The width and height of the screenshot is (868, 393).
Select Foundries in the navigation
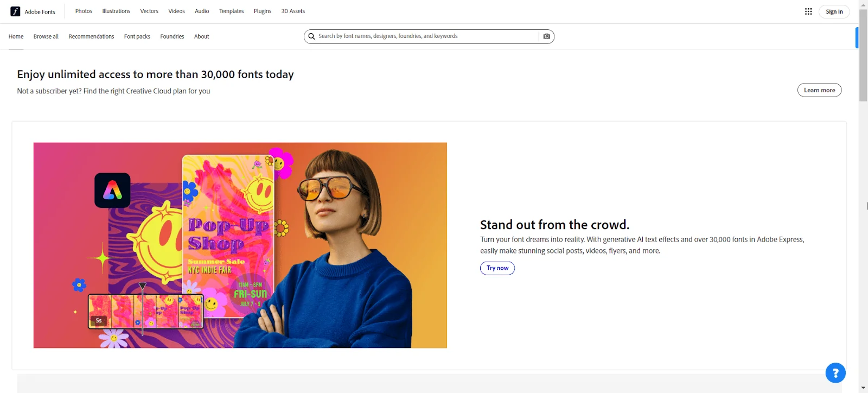(172, 36)
